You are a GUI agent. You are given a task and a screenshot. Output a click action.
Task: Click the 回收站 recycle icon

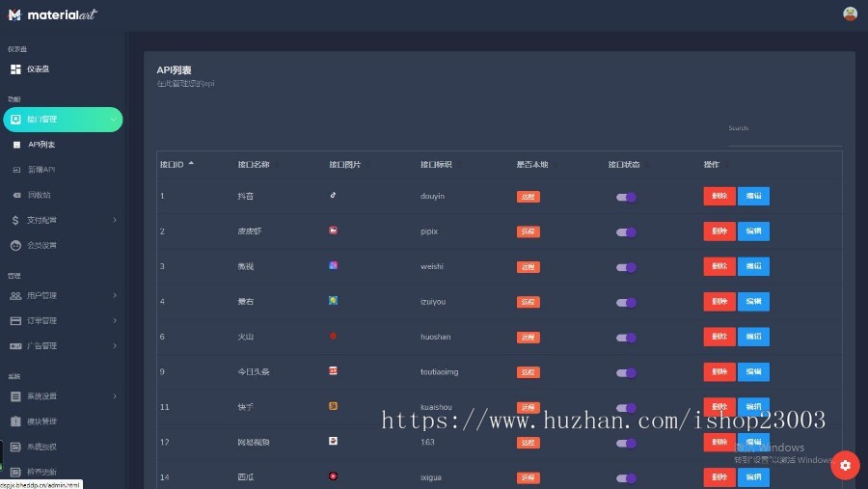[x=16, y=195]
